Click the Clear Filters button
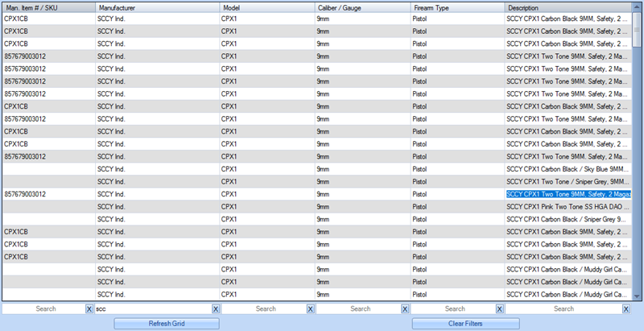 pyautogui.click(x=466, y=324)
